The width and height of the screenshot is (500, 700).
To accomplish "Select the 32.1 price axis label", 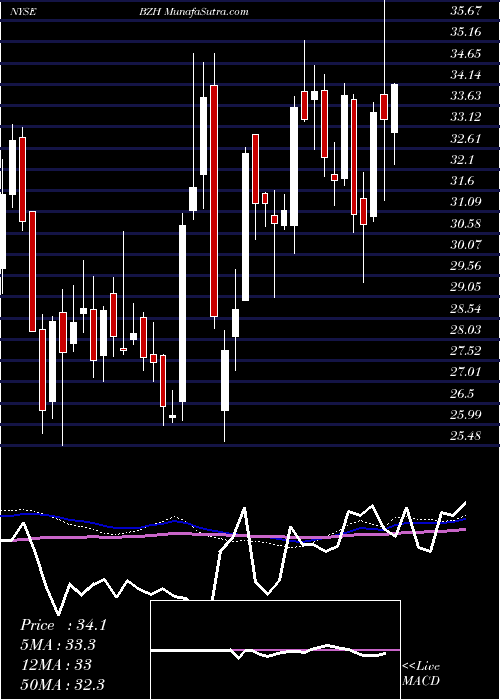I will pos(463,160).
